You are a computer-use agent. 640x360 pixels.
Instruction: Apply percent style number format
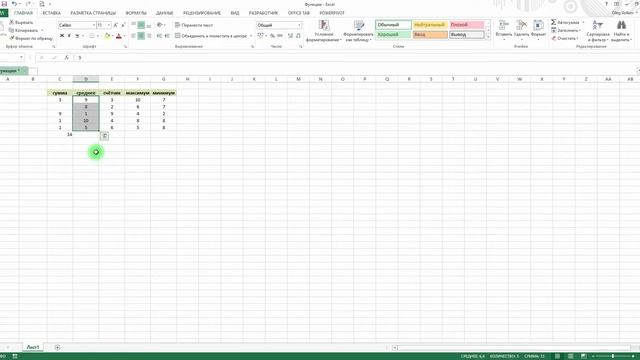[x=272, y=36]
